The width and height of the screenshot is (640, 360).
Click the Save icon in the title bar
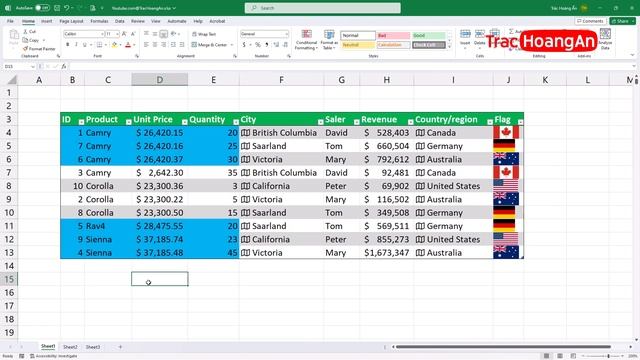[57, 8]
